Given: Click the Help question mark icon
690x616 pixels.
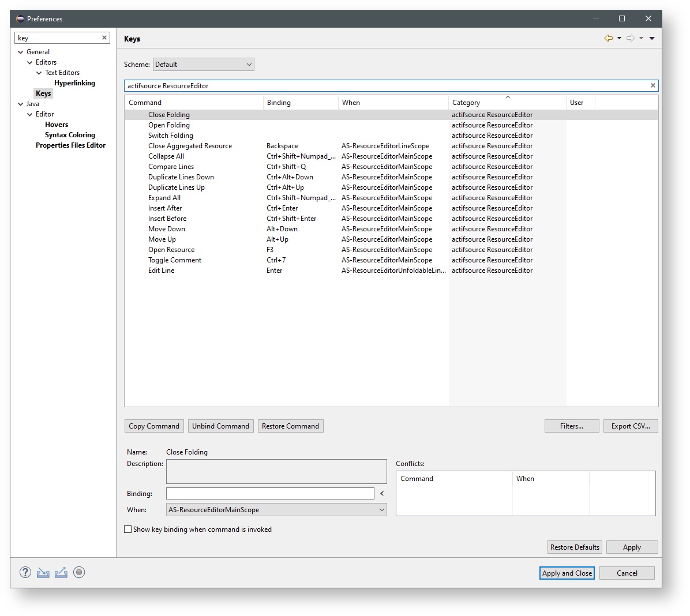Looking at the screenshot, I should [25, 572].
